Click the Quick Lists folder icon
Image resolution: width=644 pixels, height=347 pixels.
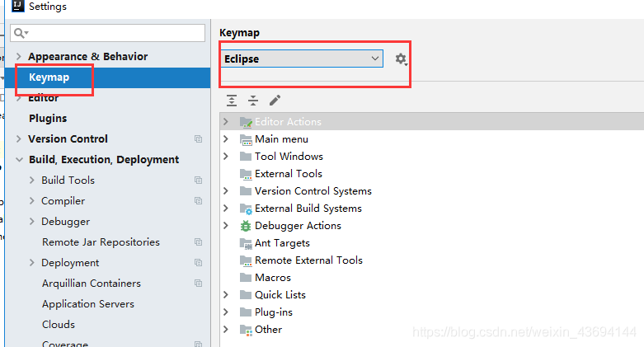tap(246, 295)
